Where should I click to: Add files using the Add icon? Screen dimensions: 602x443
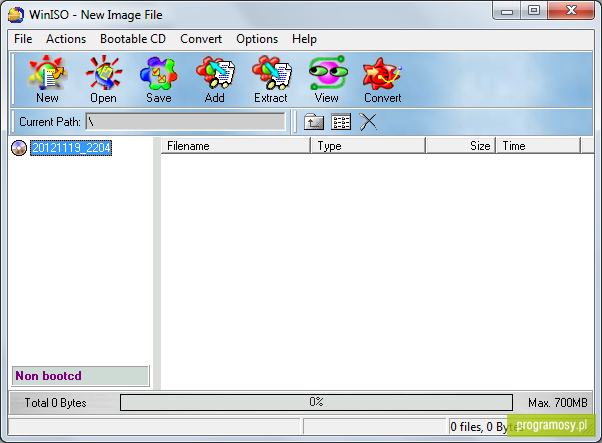[215, 79]
